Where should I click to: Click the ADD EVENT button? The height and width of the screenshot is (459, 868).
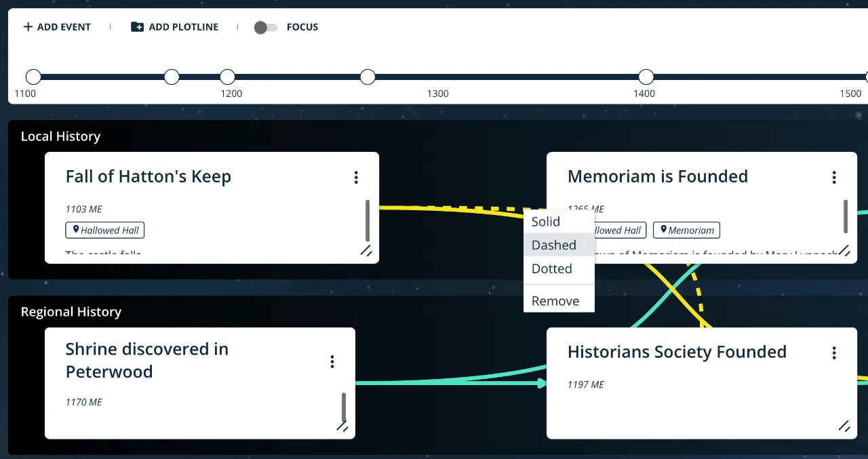click(56, 26)
